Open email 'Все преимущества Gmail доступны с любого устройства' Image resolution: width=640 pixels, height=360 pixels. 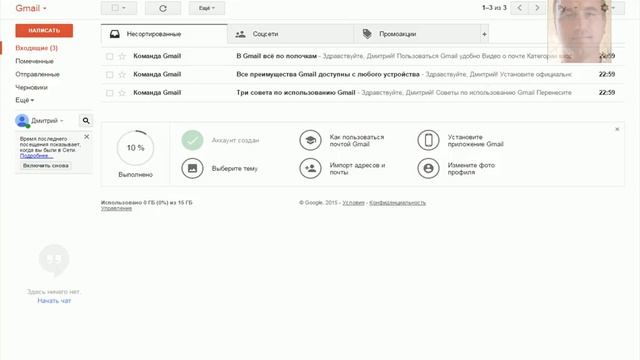point(362,75)
